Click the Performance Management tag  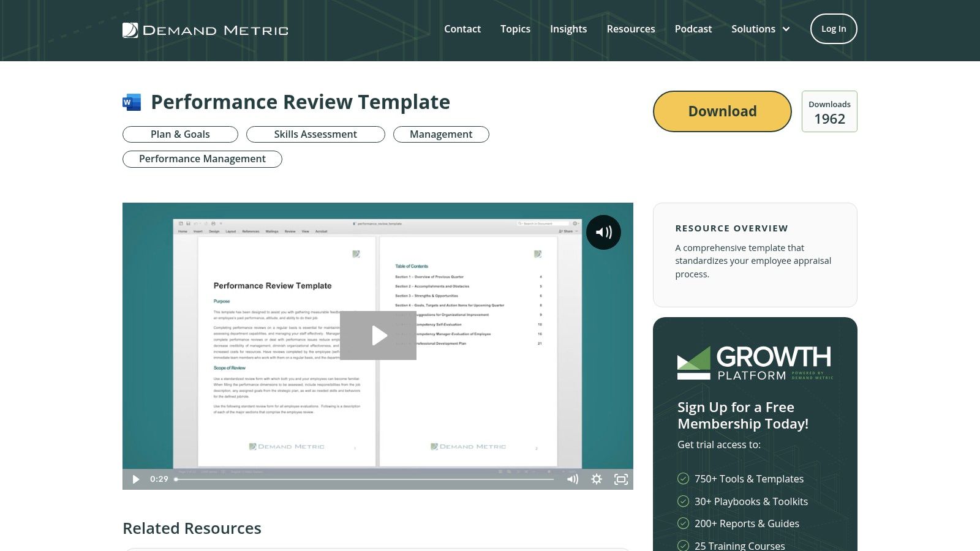tap(202, 159)
